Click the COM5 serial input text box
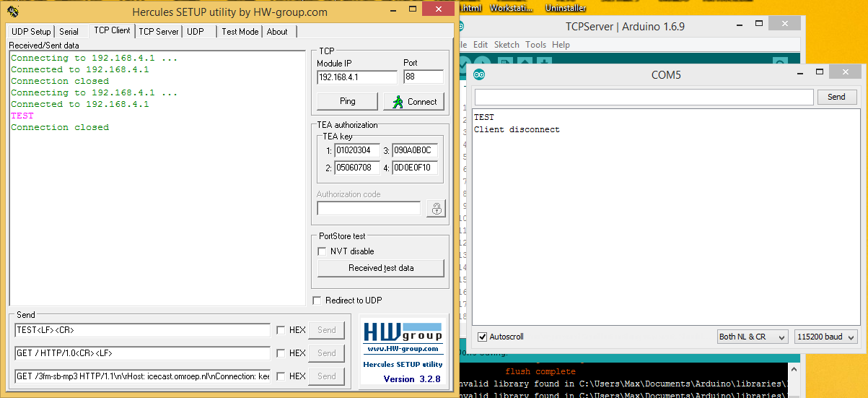The image size is (868, 398). pyautogui.click(x=644, y=97)
